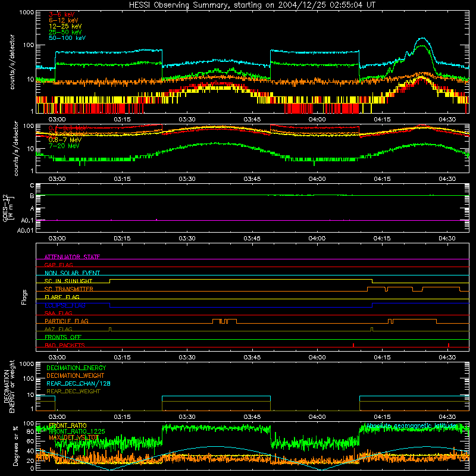This screenshot has height=476, width=476.
Task: Select the GAP_FLAG label
Action: (58, 265)
